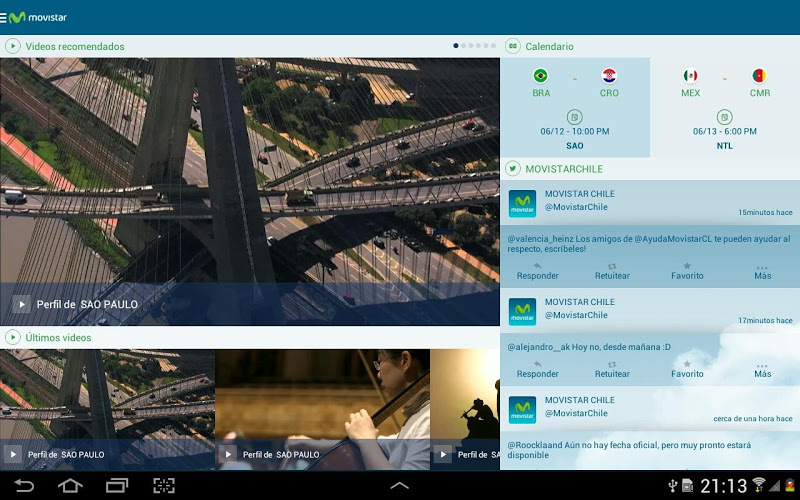The image size is (800, 500).
Task: Click the 21:13 clock in status bar
Action: point(723,486)
